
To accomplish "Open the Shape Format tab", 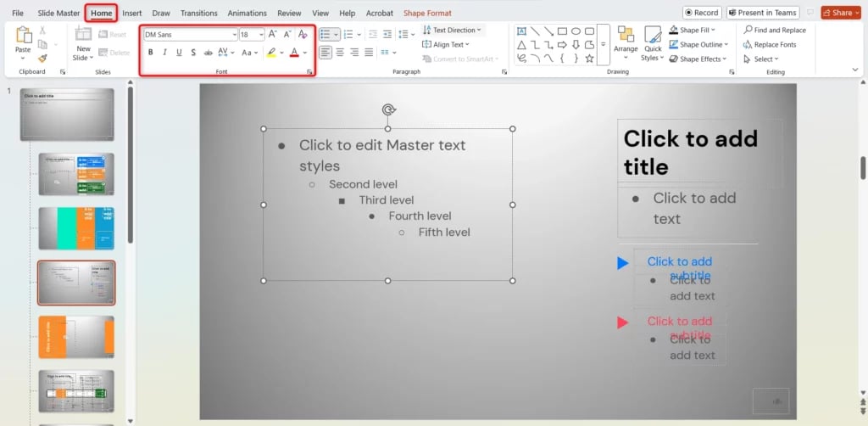I will pyautogui.click(x=427, y=13).
